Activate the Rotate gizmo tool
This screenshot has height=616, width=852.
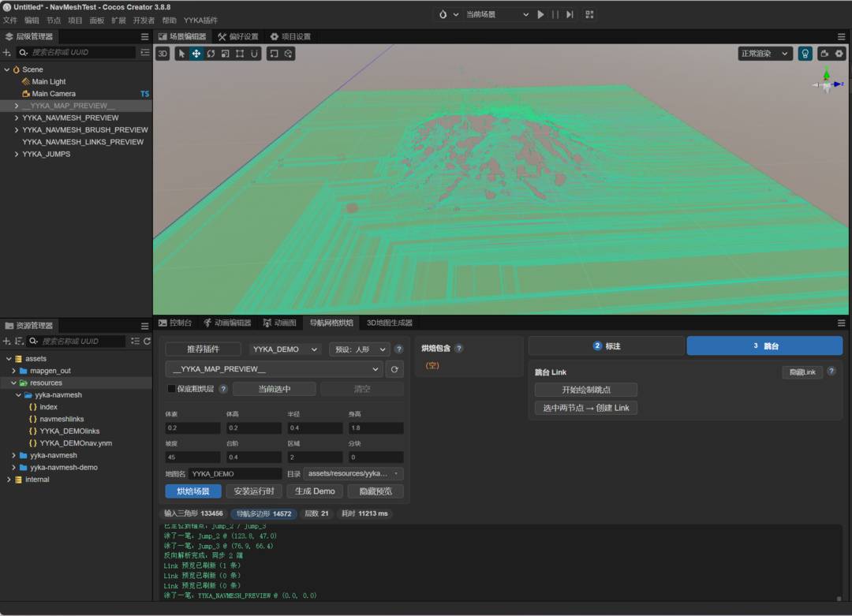tap(211, 54)
